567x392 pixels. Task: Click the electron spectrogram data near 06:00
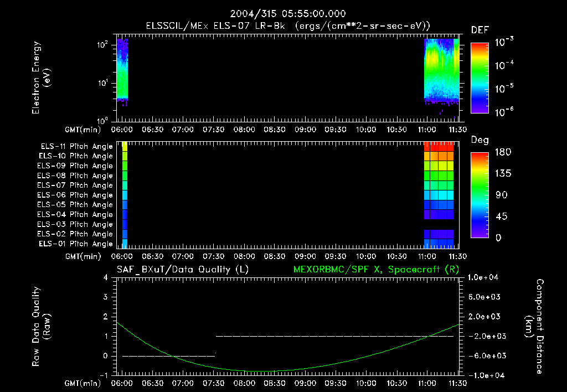[122, 70]
